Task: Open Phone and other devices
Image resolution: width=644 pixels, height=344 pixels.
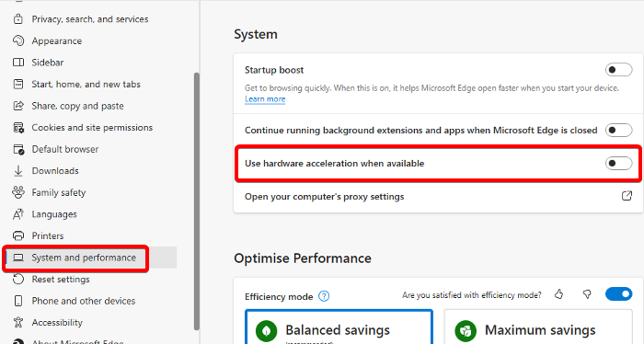Action: coord(84,301)
